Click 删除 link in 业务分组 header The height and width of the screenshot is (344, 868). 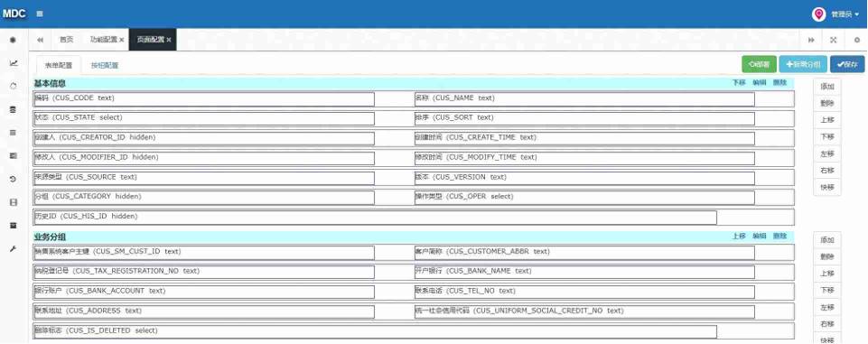pos(779,237)
